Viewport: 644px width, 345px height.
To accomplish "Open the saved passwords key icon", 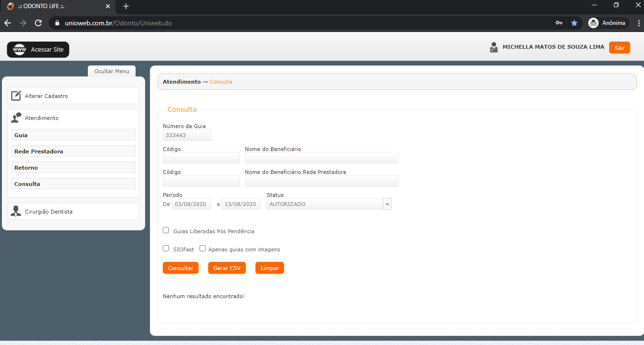I will (559, 23).
